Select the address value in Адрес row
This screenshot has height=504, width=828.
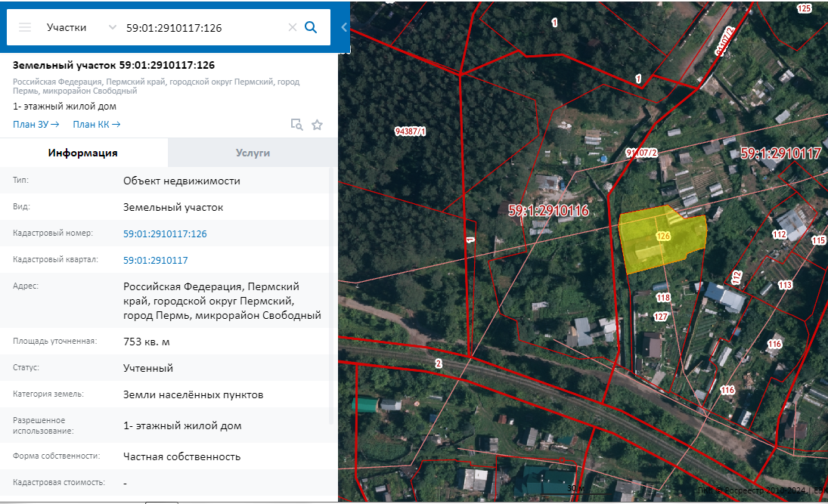[222, 301]
